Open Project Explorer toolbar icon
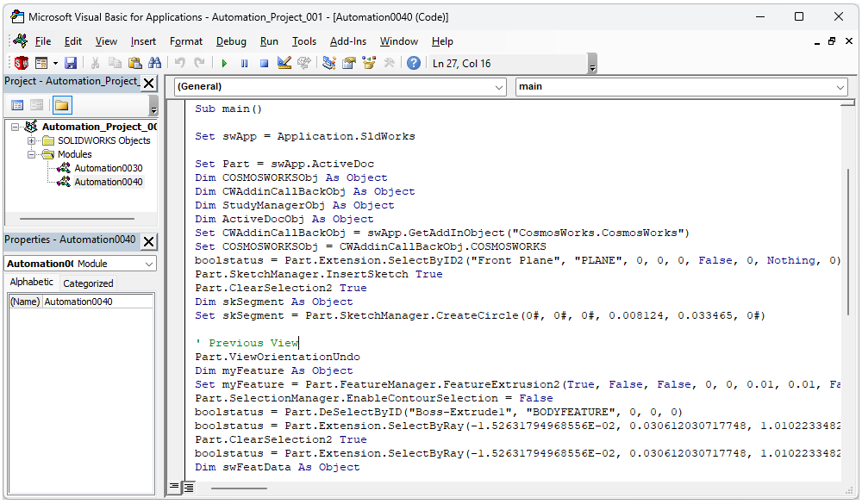Viewport: 862px width, 504px height. click(328, 63)
